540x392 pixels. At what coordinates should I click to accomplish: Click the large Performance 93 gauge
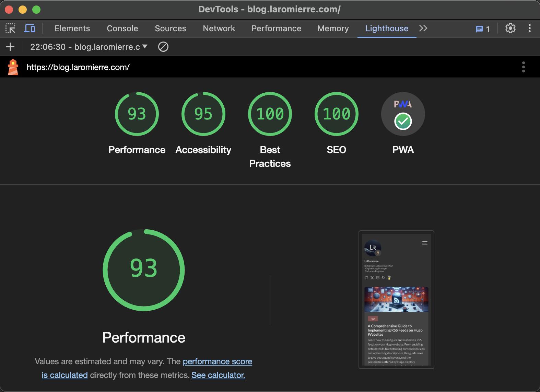tap(144, 270)
